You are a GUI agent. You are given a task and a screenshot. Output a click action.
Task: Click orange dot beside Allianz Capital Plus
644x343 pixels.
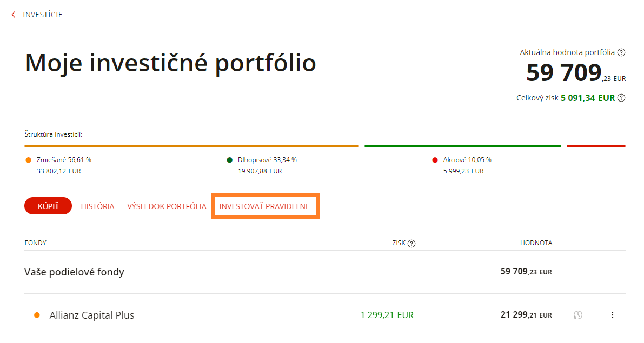click(37, 315)
